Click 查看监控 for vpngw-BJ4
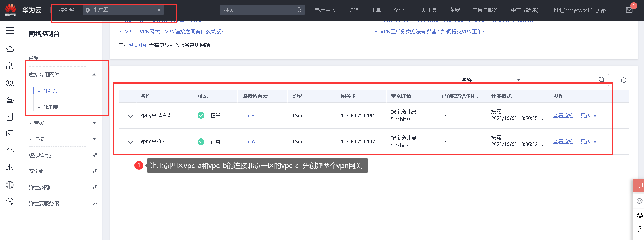644x240 pixels. click(x=563, y=142)
